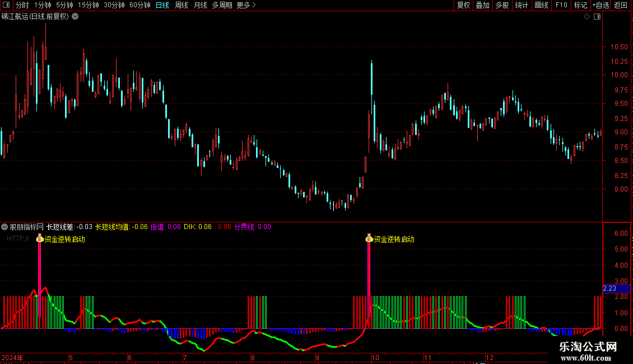The height and width of the screenshot is (364, 633).
Task: Open 多周期 multi-period view
Action: [x=222, y=5]
